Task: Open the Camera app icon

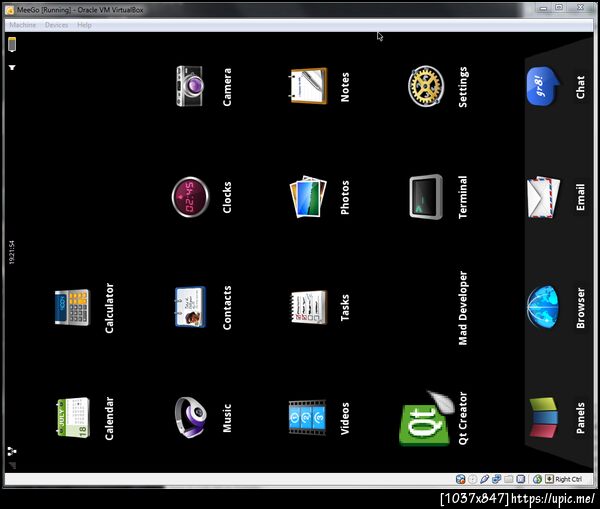Action: click(189, 86)
